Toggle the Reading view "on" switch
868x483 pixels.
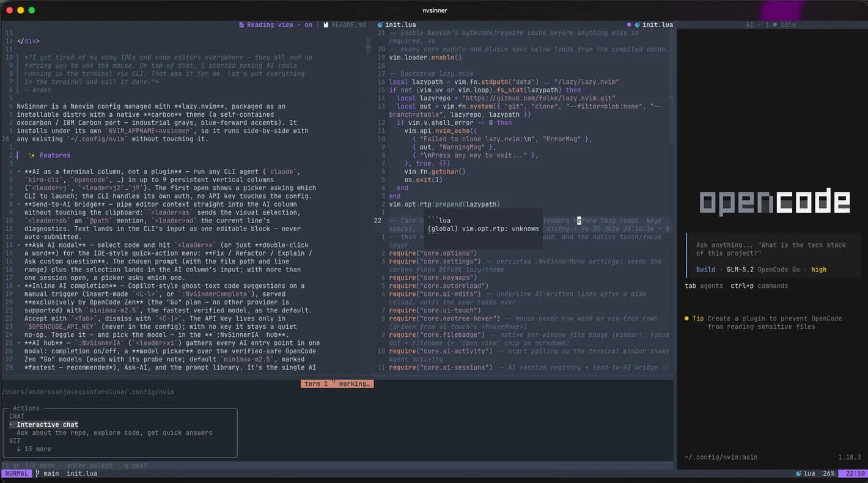tap(308, 25)
